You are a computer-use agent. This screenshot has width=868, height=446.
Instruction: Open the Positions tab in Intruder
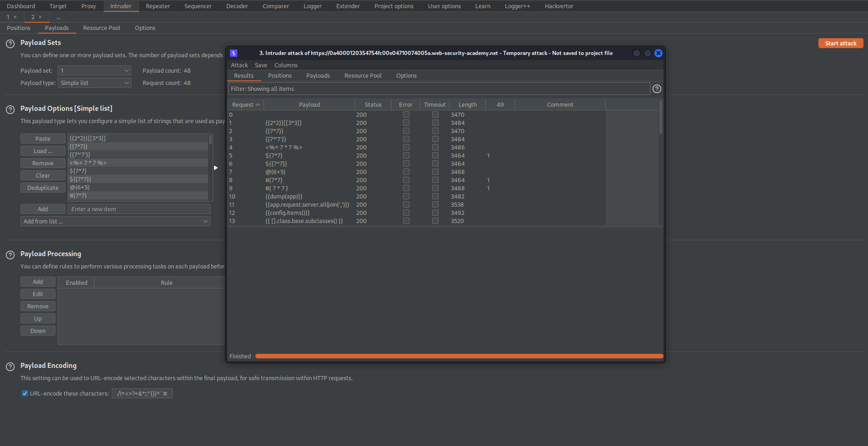pos(19,28)
